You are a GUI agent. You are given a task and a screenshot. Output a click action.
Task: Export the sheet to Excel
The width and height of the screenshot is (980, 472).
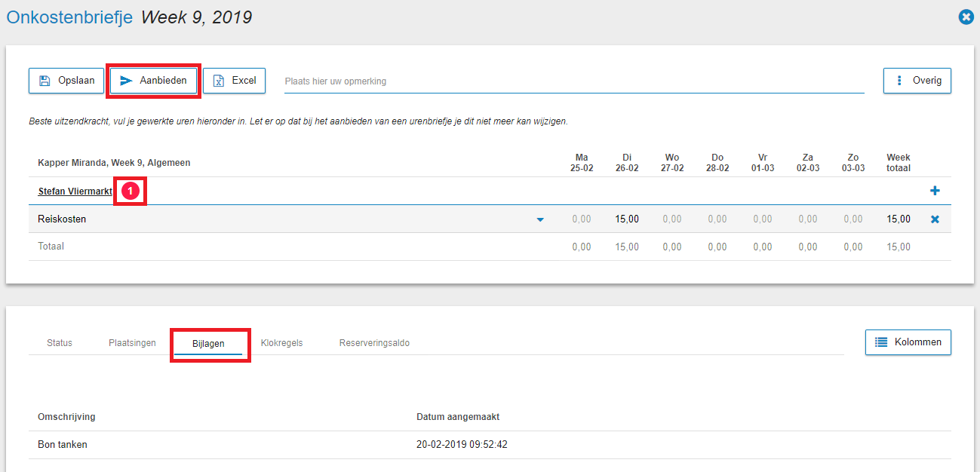234,81
